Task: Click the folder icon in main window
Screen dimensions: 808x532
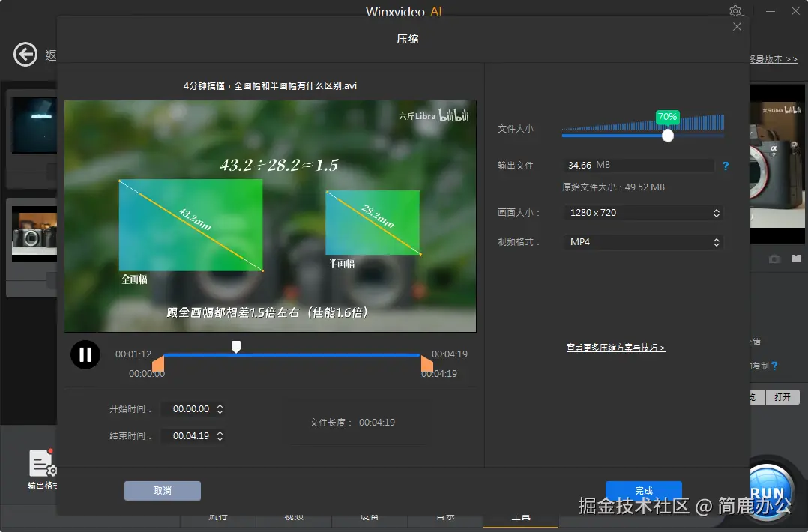Action: click(797, 258)
